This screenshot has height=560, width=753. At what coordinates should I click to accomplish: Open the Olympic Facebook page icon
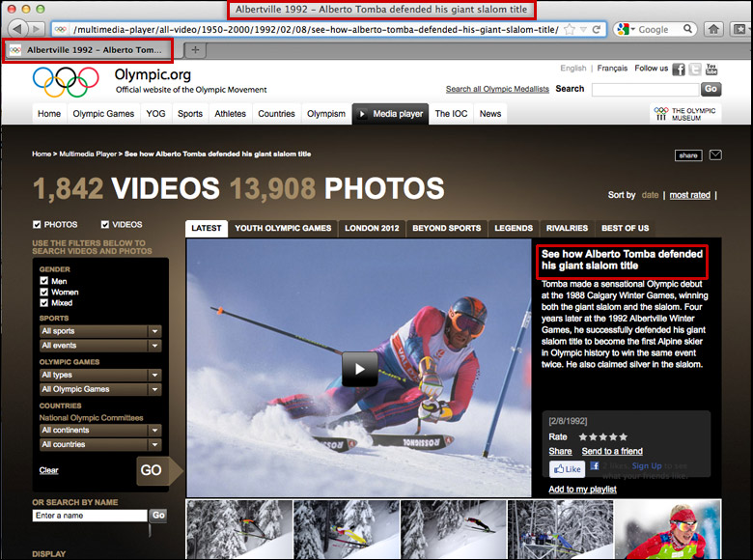click(x=679, y=70)
